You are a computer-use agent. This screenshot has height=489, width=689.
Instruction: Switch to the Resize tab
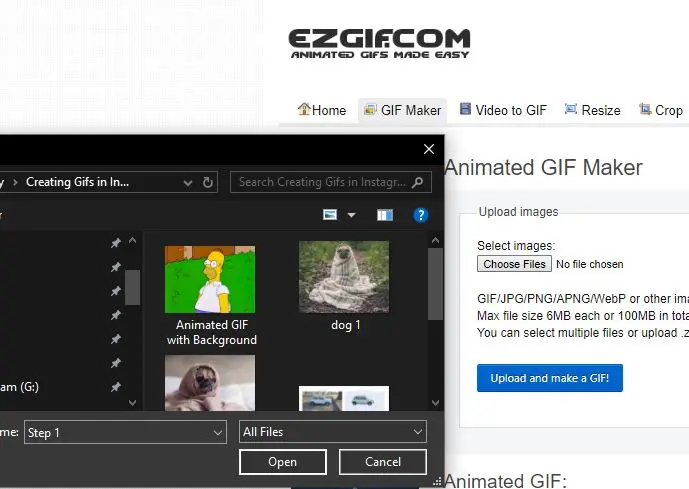(592, 110)
